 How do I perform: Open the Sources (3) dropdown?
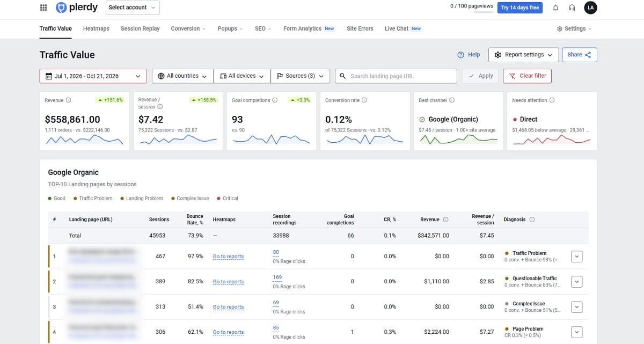(x=300, y=76)
